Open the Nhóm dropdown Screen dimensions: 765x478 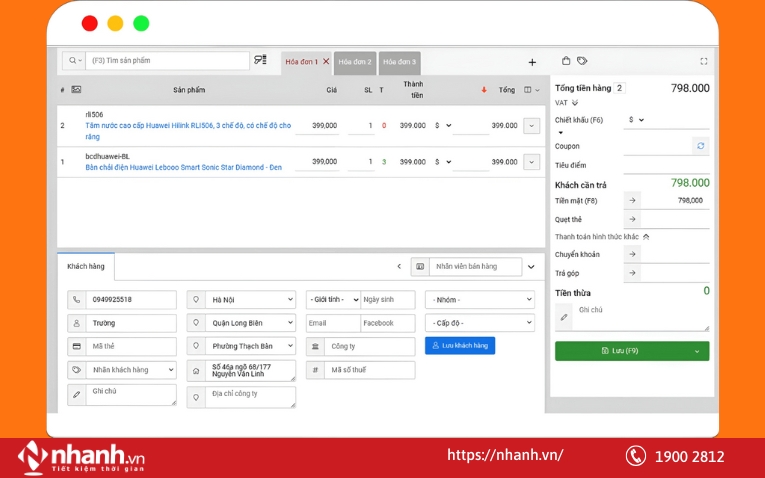[480, 299]
